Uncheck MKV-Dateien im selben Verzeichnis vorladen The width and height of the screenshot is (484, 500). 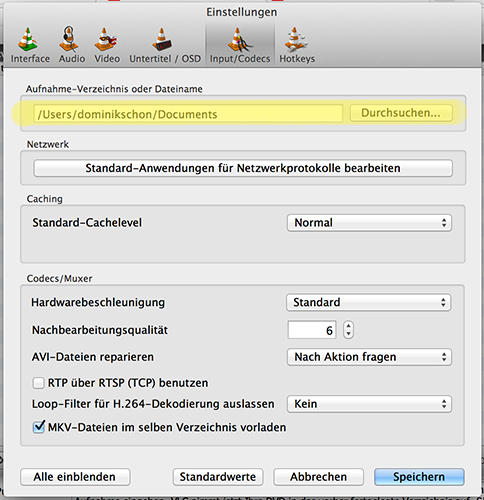(x=38, y=427)
